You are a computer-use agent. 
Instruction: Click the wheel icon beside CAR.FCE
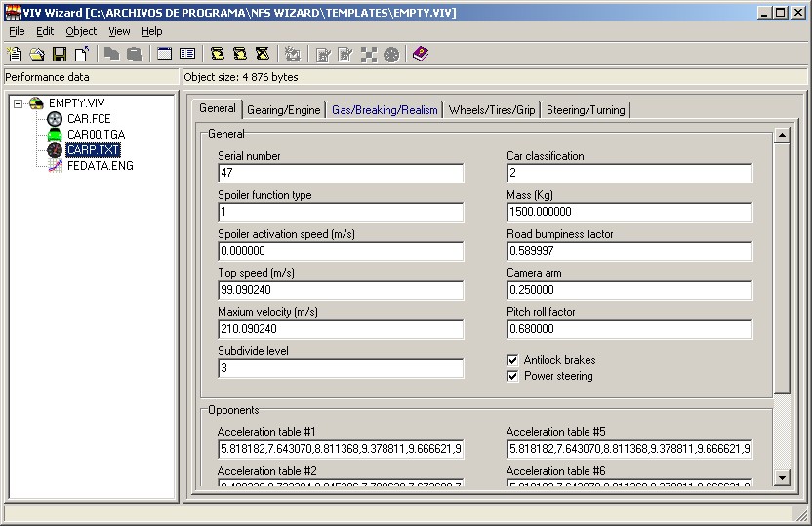[54, 119]
